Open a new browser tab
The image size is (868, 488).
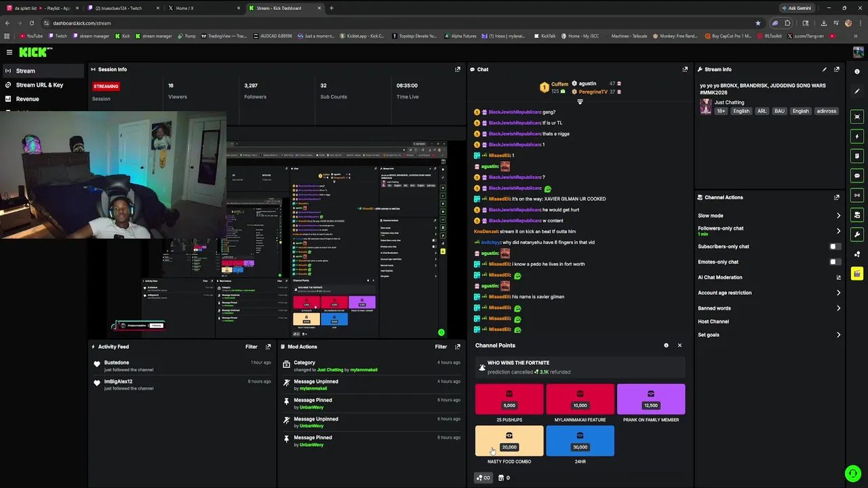pyautogui.click(x=332, y=8)
